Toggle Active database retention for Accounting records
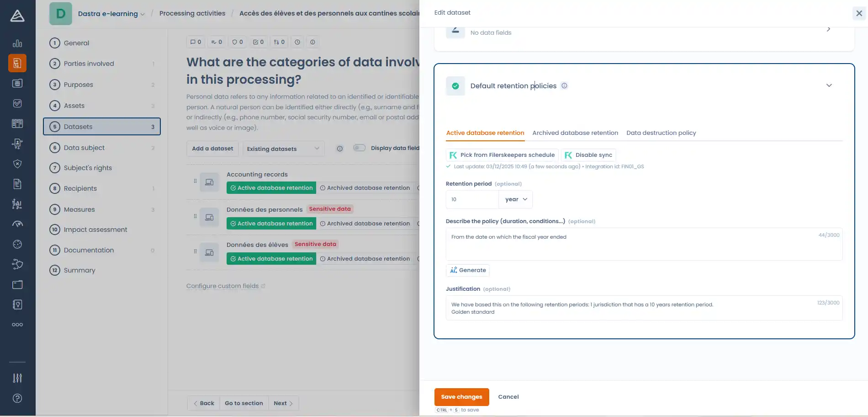Viewport: 868px width, 417px height. 271,188
